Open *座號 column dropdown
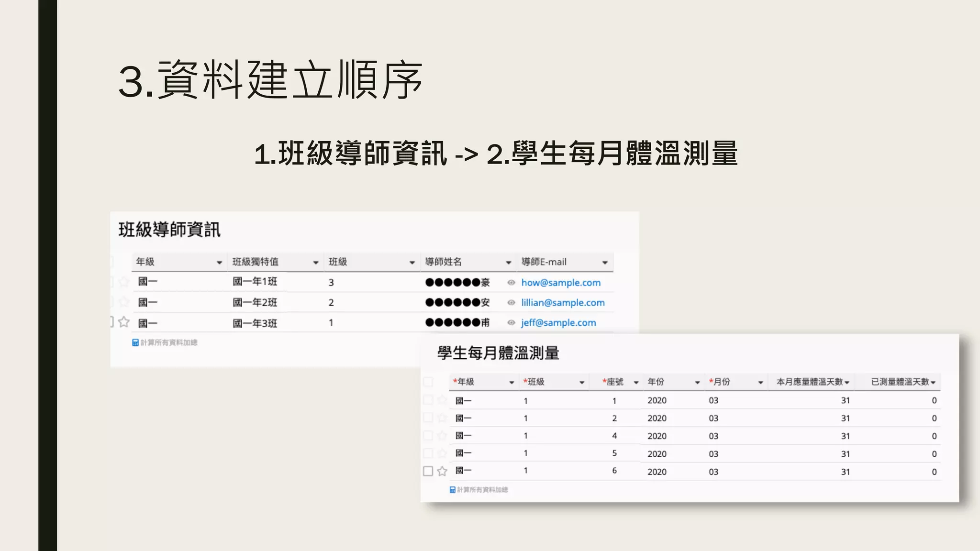The width and height of the screenshot is (980, 551). pos(636,383)
